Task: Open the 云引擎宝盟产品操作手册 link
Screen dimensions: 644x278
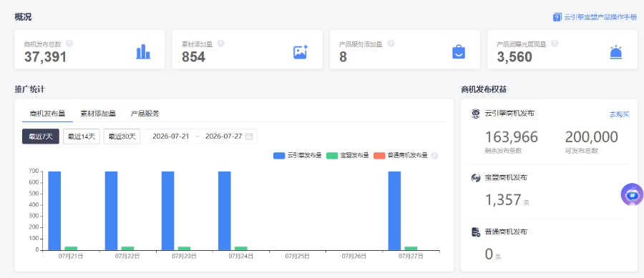Action: (595, 17)
